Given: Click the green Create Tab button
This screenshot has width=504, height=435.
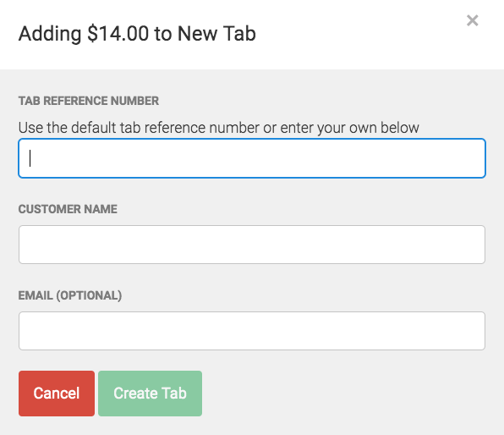Looking at the screenshot, I should (x=151, y=394).
